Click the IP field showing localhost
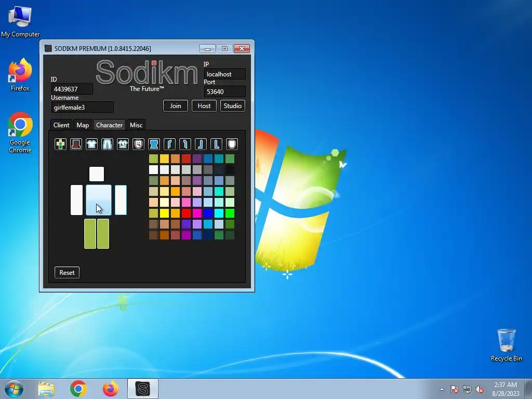532x399 pixels. tap(224, 74)
